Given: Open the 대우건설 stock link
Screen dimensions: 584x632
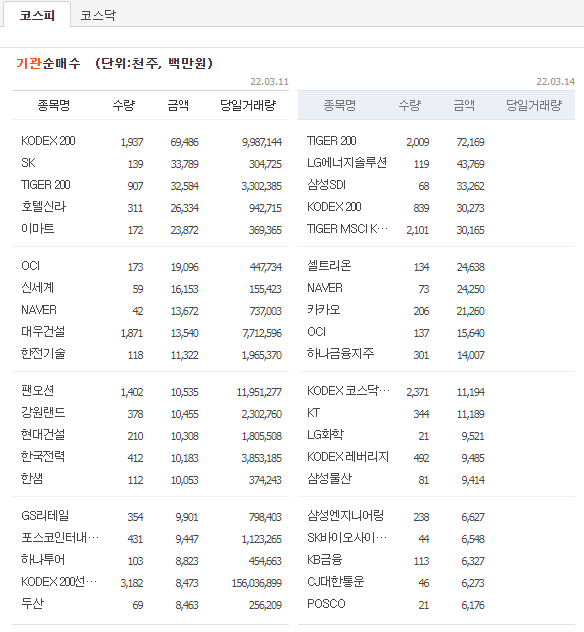Looking at the screenshot, I should pyautogui.click(x=43, y=332).
